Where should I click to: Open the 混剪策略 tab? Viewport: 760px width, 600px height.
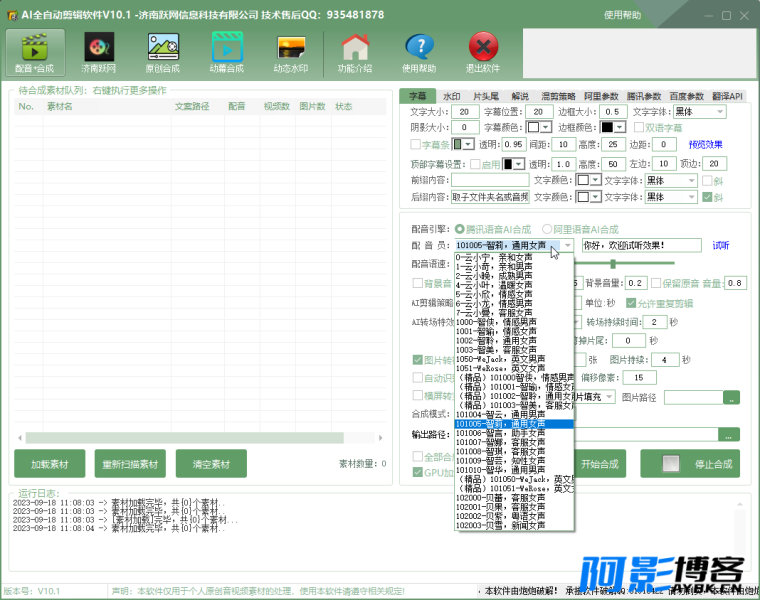pyautogui.click(x=558, y=96)
